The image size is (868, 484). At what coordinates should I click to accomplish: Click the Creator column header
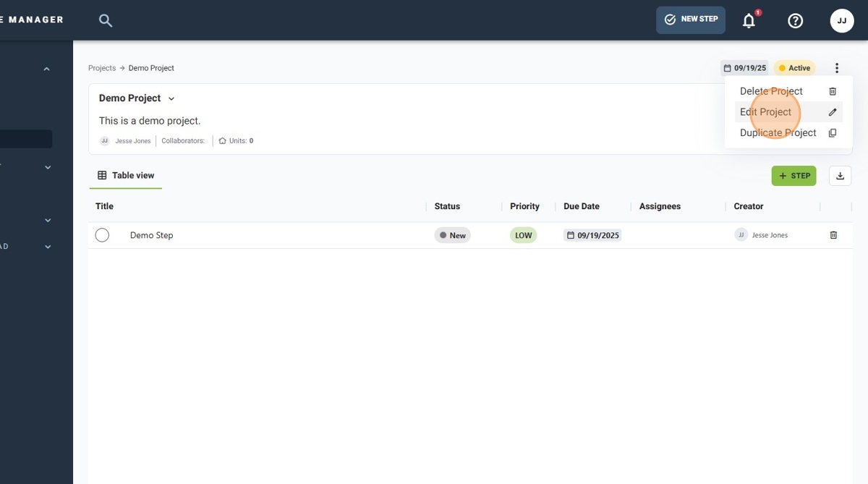[749, 206]
